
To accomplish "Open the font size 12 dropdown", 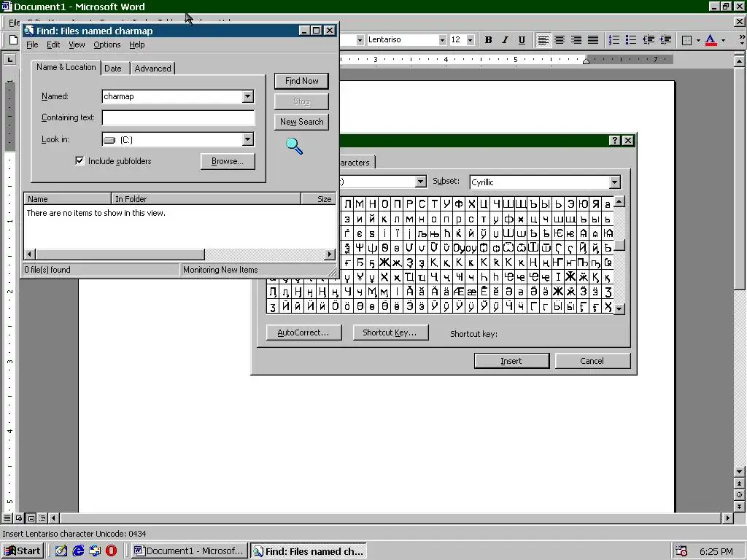I will [471, 40].
